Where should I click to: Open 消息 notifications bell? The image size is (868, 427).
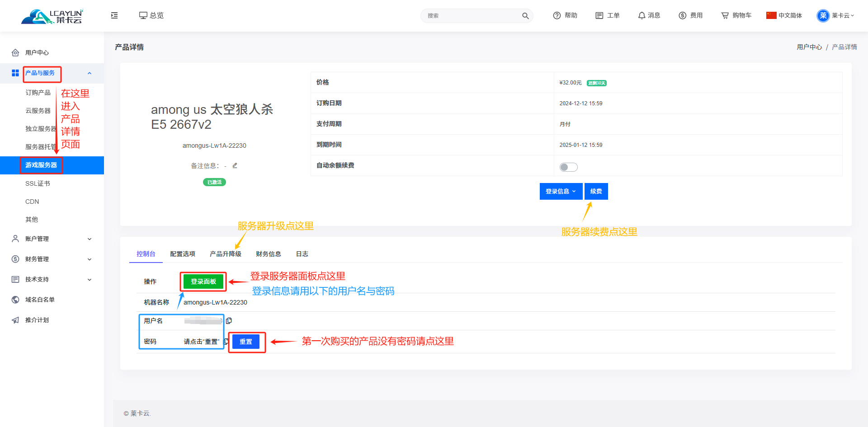(x=649, y=15)
